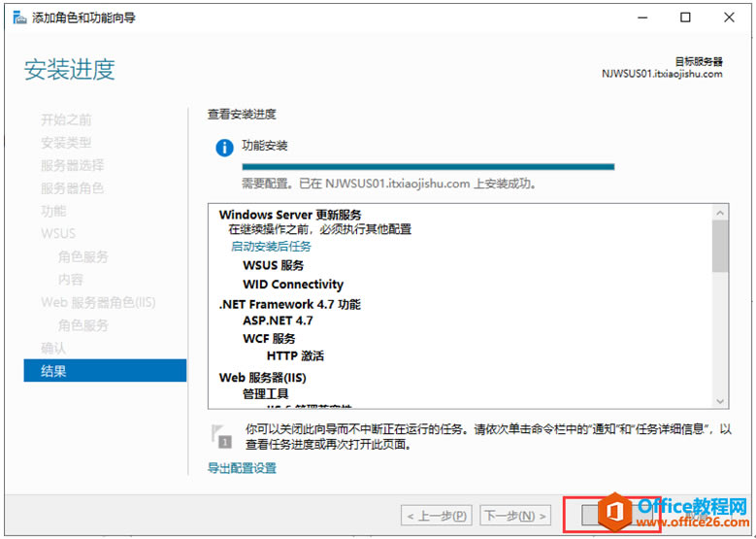Minimize the wizard window
756x539 pixels.
pos(642,17)
